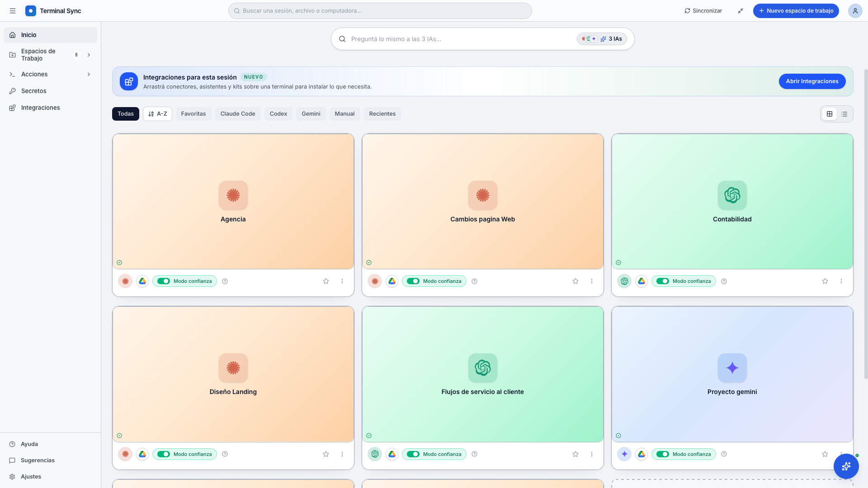This screenshot has height=488, width=868.
Task: Click Google Drive icon on Cambios pagina Web
Action: click(392, 281)
